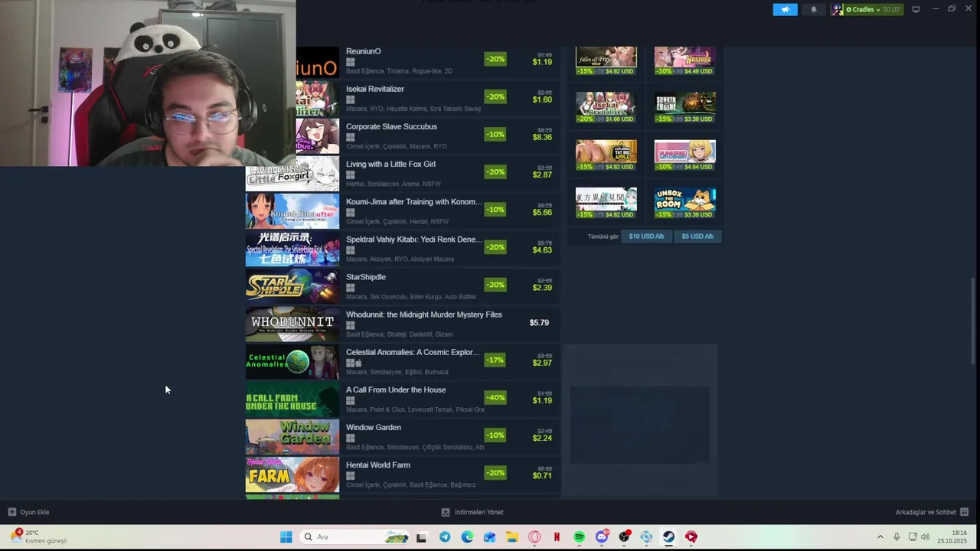The height and width of the screenshot is (551, 980).
Task: Open the notifications bell
Action: 813,9
